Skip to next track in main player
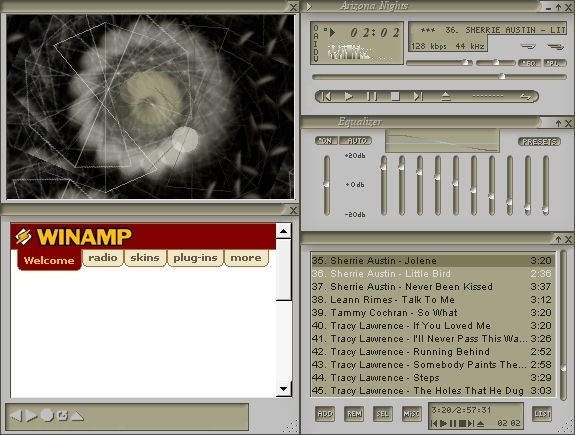 pyautogui.click(x=418, y=96)
